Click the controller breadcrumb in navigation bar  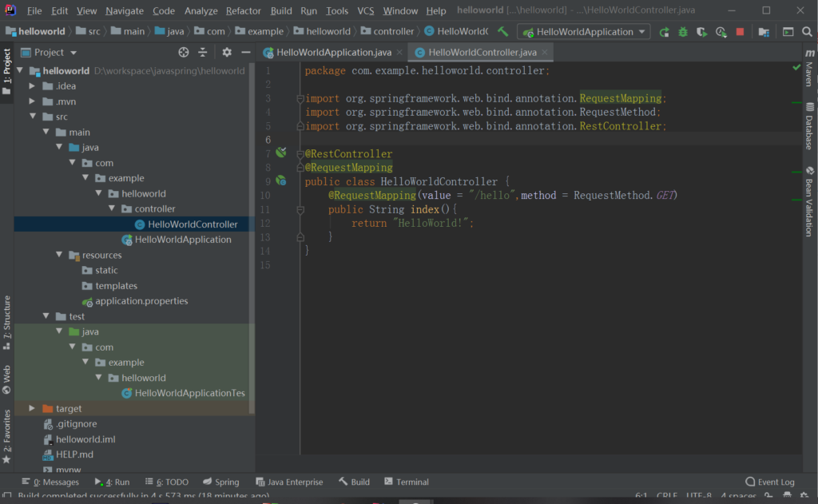tap(387, 31)
